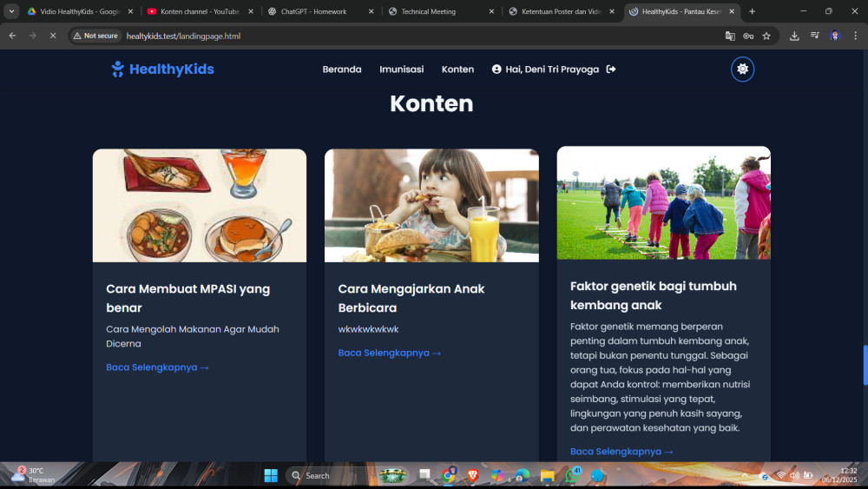Bookmark this page with the star icon
Viewport: 868px width, 489px height.
[766, 36]
